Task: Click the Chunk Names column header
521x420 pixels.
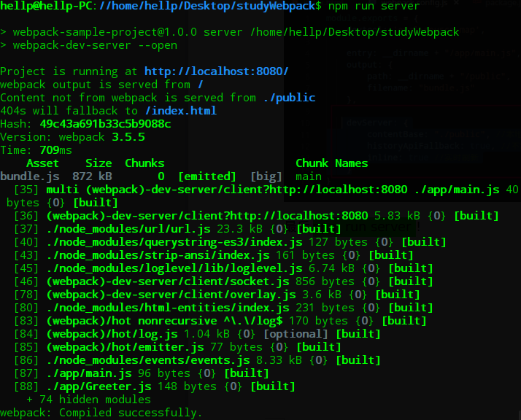Action: click(331, 163)
